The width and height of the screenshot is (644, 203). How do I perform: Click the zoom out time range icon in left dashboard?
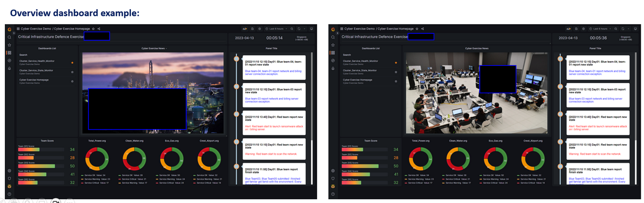click(x=292, y=29)
